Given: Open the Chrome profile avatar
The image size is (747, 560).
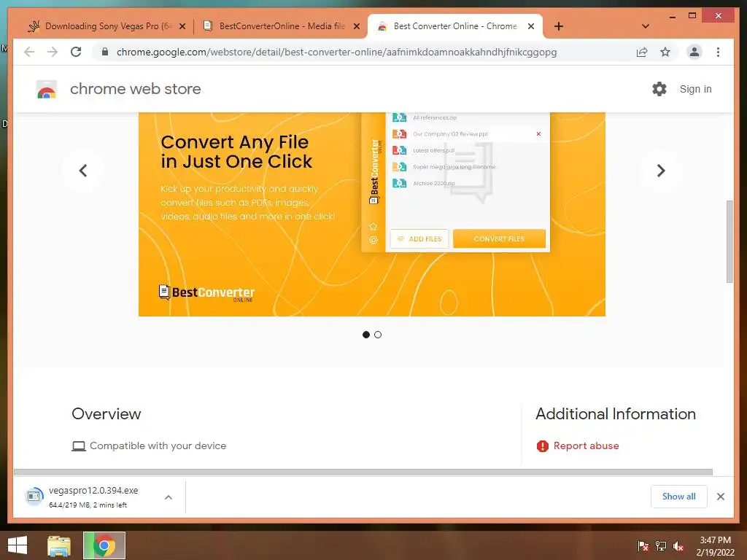Looking at the screenshot, I should coord(694,52).
